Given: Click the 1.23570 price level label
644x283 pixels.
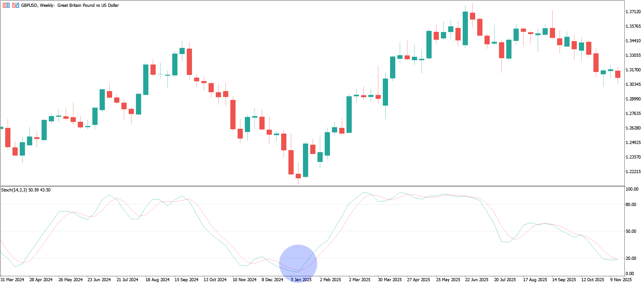Looking at the screenshot, I should click(x=633, y=157).
